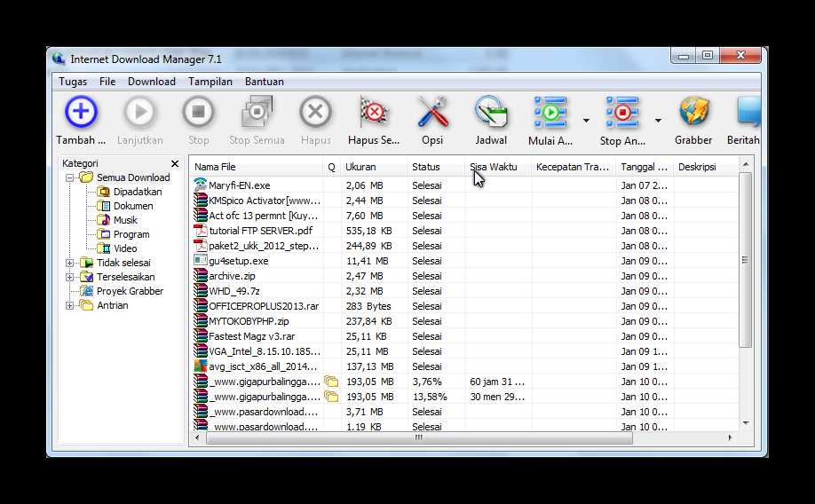
Task: Open the Tugas menu
Action: tap(73, 82)
